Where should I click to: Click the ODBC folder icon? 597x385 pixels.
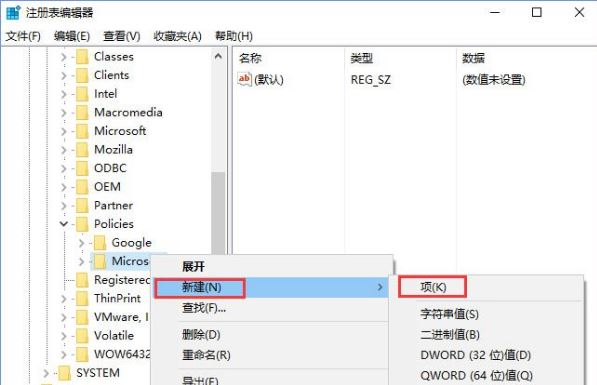(x=82, y=168)
